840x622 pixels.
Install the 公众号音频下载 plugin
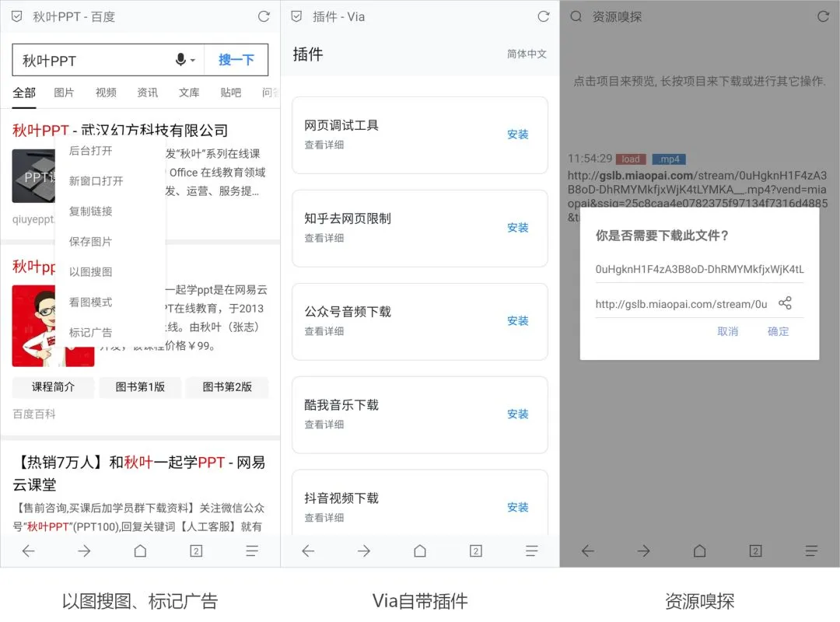517,321
